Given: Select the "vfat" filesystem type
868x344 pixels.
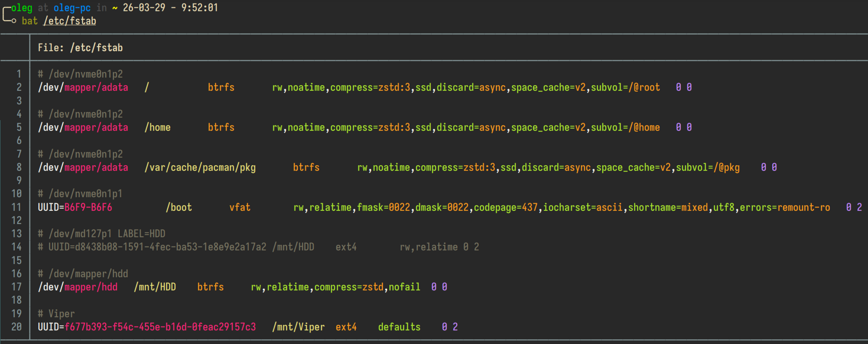Looking at the screenshot, I should pos(240,207).
